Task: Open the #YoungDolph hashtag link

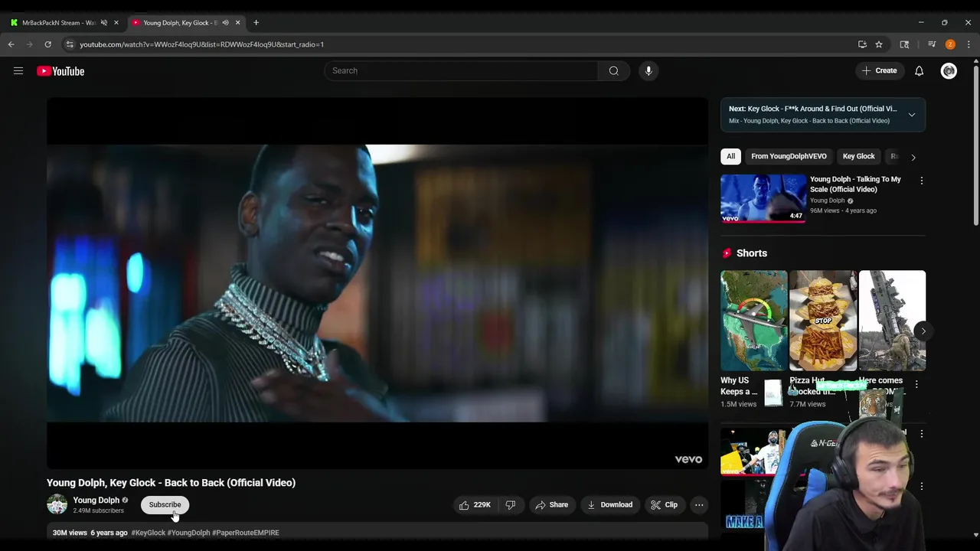Action: click(188, 533)
